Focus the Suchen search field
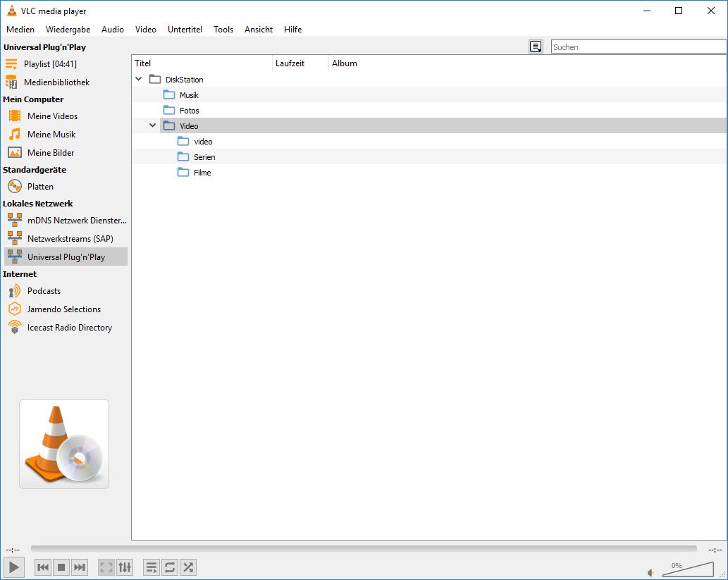The width and height of the screenshot is (728, 580). pos(638,47)
